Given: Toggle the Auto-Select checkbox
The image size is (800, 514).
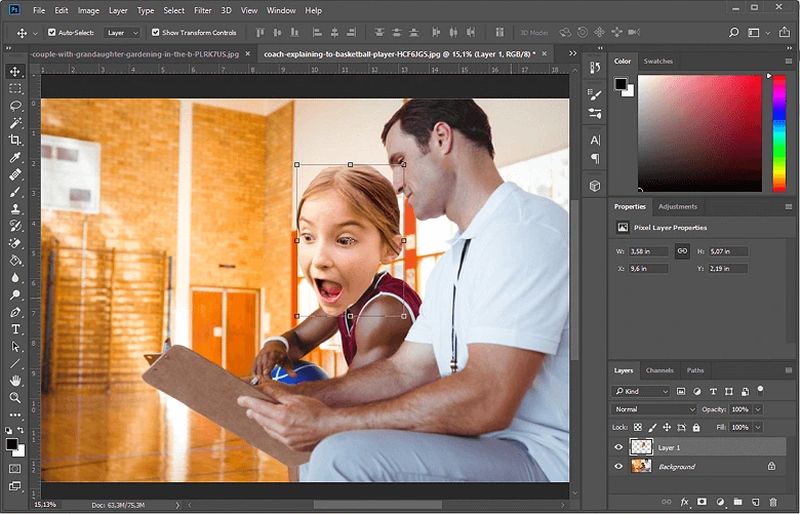Looking at the screenshot, I should click(x=52, y=33).
